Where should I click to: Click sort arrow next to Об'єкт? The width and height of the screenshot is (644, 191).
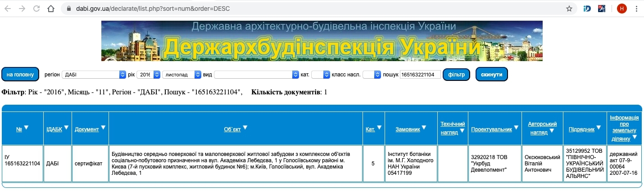point(245,128)
